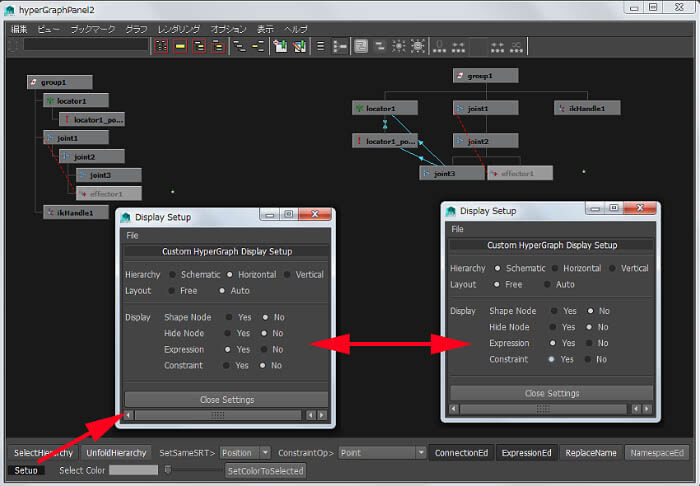This screenshot has width=700, height=486.
Task: Click scrollbar left arrow in right Display Setup
Action: (454, 409)
